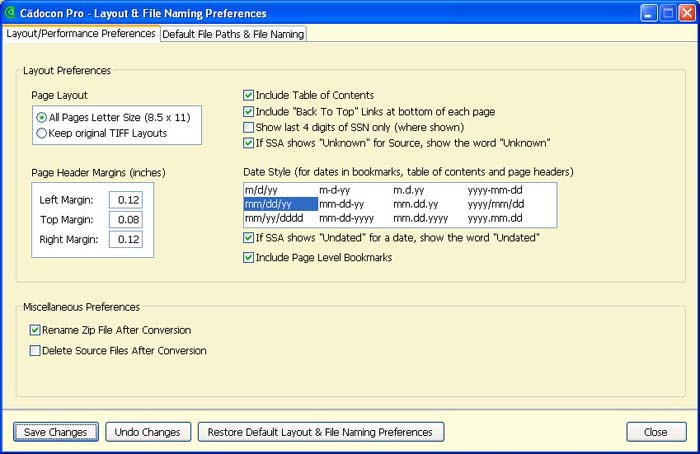This screenshot has height=454, width=700.
Task: Toggle the show word Unknown for Source checkbox
Action: [x=249, y=143]
